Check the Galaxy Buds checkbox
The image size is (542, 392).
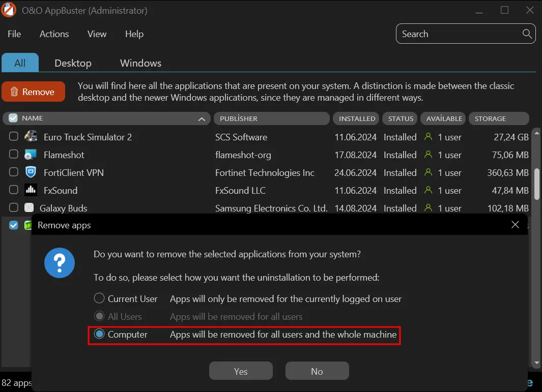coord(13,207)
